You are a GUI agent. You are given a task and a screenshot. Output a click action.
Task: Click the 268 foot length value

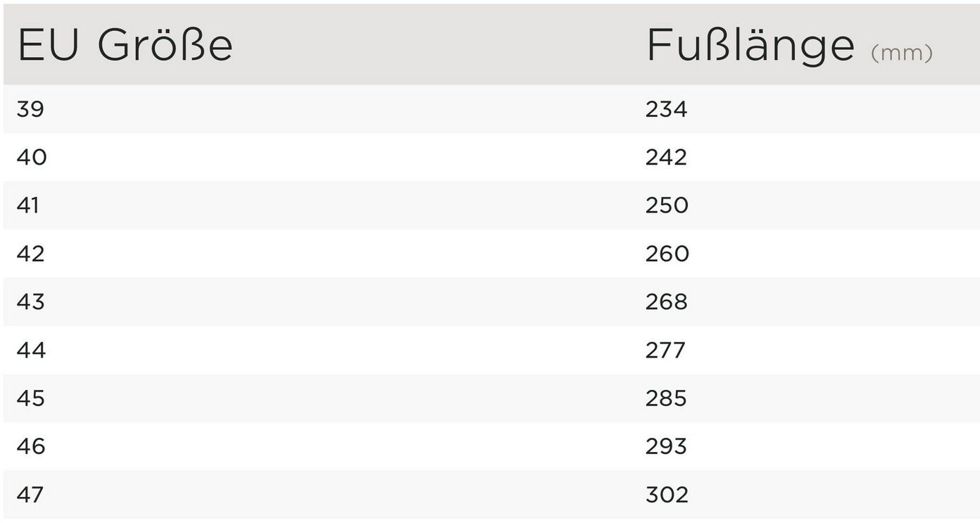(667, 302)
